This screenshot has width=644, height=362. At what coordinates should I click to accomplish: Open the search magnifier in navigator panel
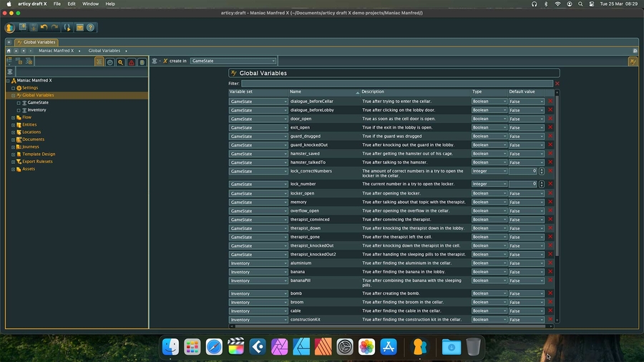(x=120, y=62)
